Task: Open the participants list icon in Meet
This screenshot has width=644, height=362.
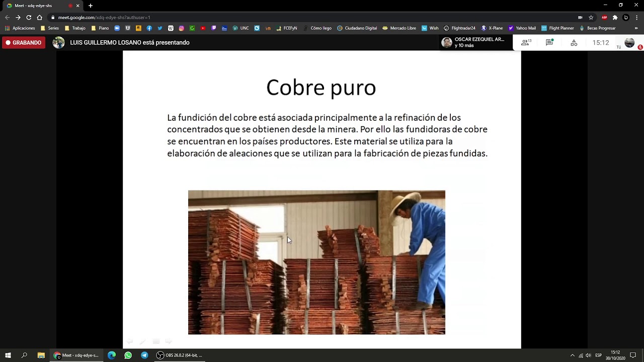Action: click(x=526, y=43)
